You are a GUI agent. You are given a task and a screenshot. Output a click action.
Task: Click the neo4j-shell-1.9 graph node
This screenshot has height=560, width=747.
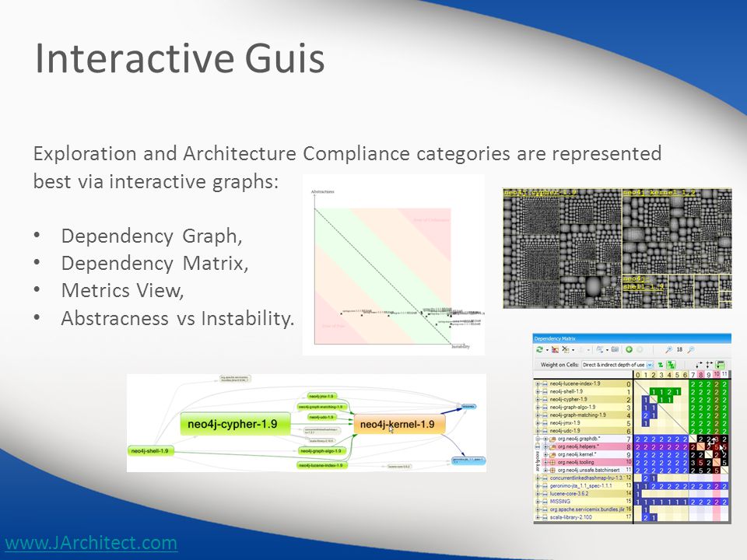click(x=149, y=450)
